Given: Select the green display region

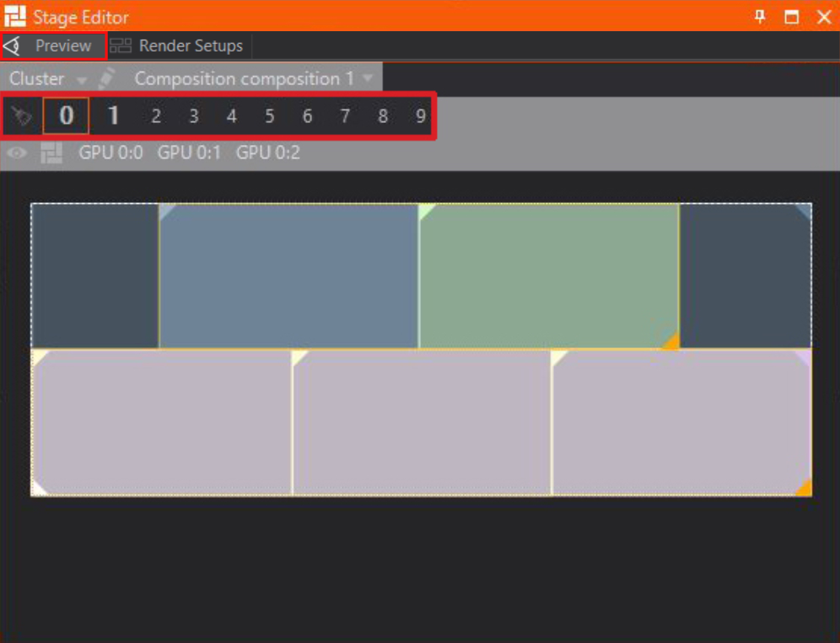Looking at the screenshot, I should point(548,276).
